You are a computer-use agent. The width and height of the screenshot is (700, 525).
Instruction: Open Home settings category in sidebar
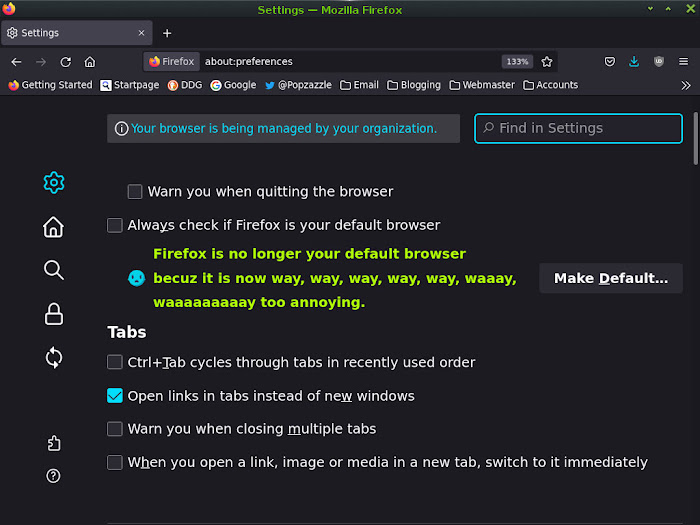click(x=54, y=227)
